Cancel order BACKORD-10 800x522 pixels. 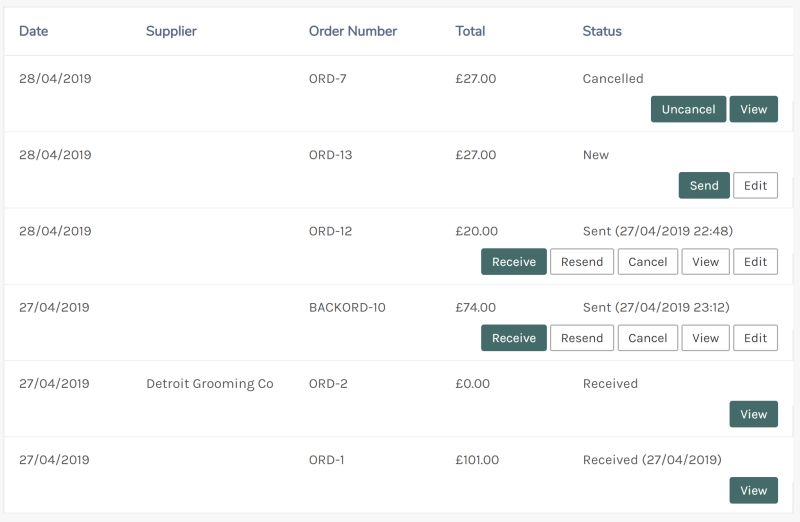pos(647,338)
